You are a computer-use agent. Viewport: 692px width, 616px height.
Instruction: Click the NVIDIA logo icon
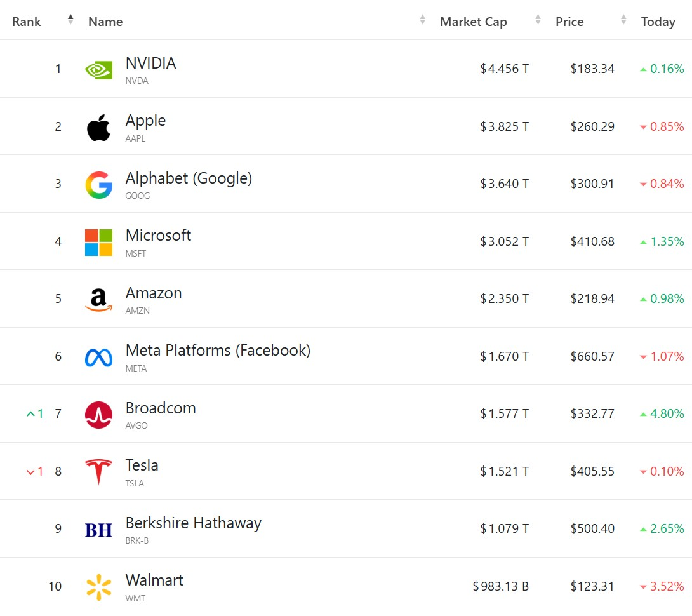98,69
